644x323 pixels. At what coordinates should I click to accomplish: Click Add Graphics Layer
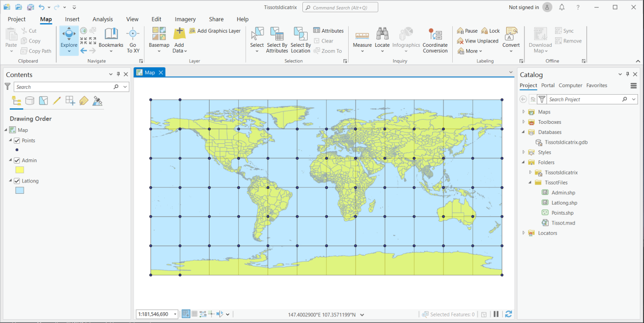pos(215,31)
